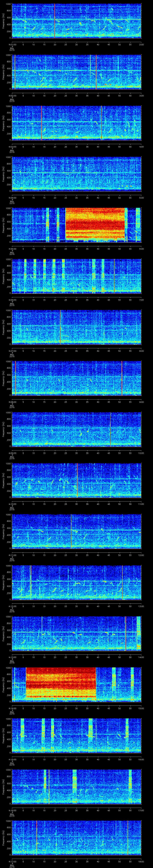Viewport: 153px width, 868px height.
Task: Click the large red noise burst in the 4:05:00 spectrogram
Action: pos(95,224)
